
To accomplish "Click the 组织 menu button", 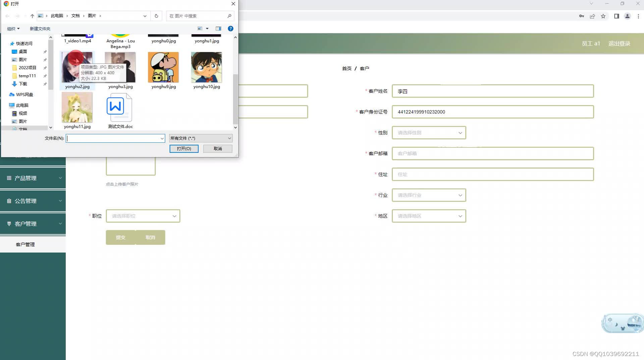I will (x=13, y=29).
